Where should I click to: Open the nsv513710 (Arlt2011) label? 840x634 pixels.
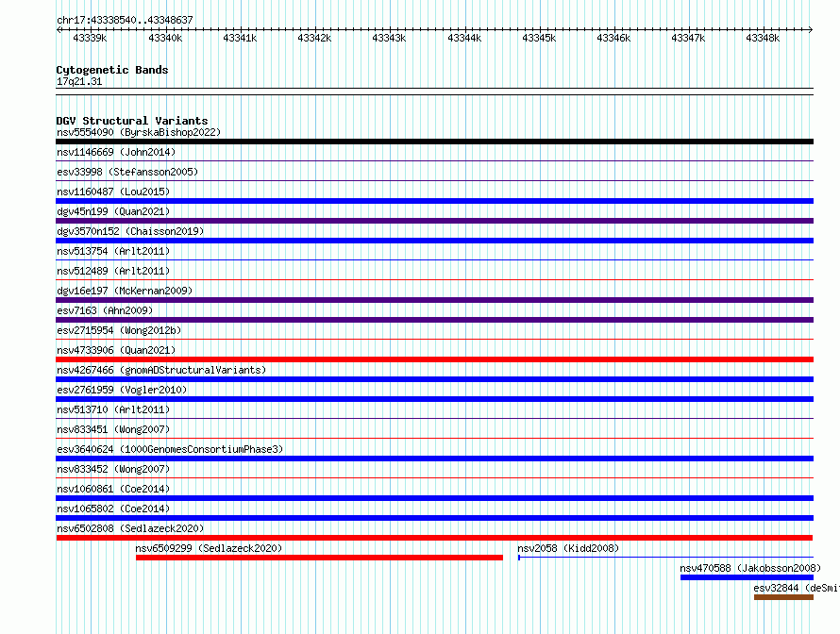pos(113,409)
